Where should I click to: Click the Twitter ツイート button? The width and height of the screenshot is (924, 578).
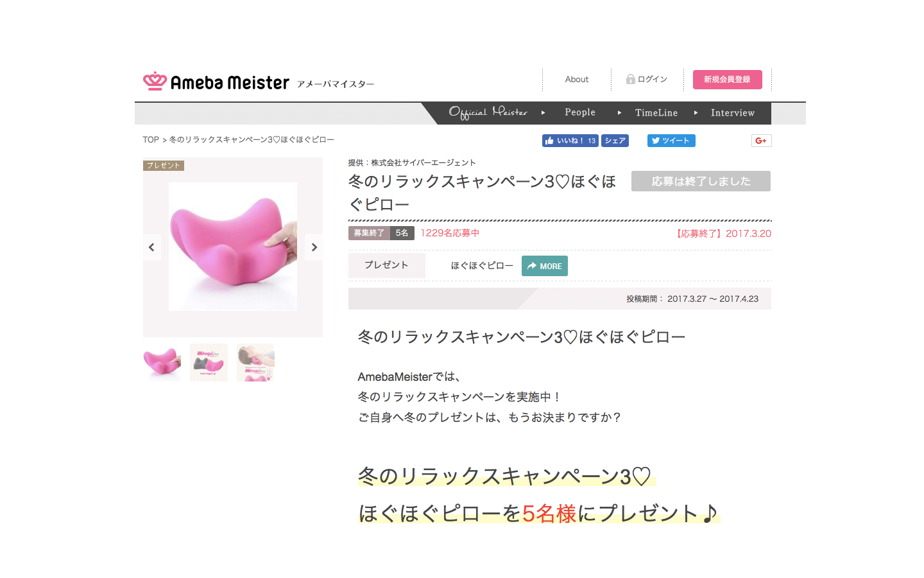tap(671, 141)
